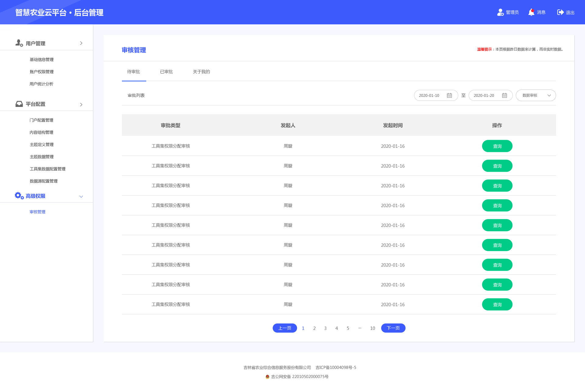Screen dimensions: 585x392
Task: Open 账户权限管理 in sidebar
Action: (42, 72)
